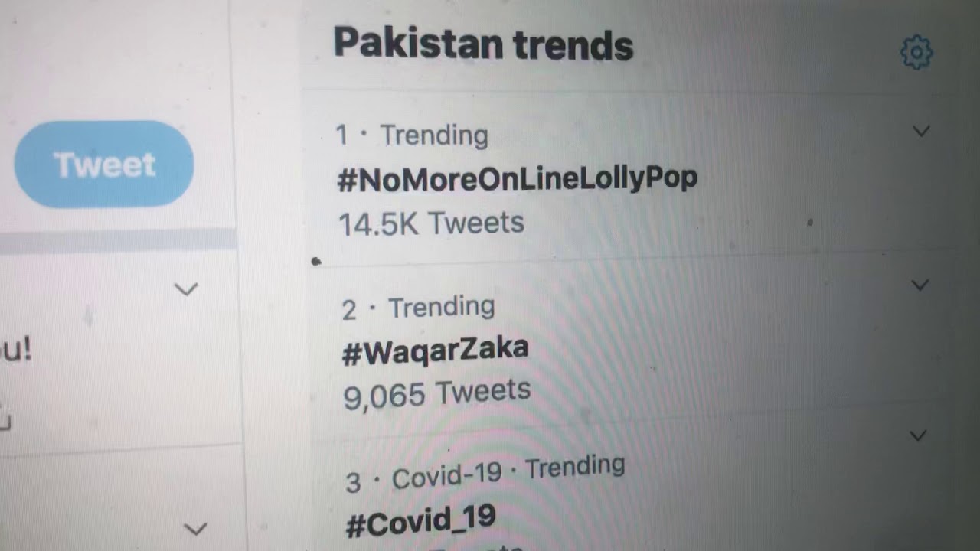The image size is (980, 551).
Task: Click the Pakistan trends heading
Action: [x=484, y=44]
